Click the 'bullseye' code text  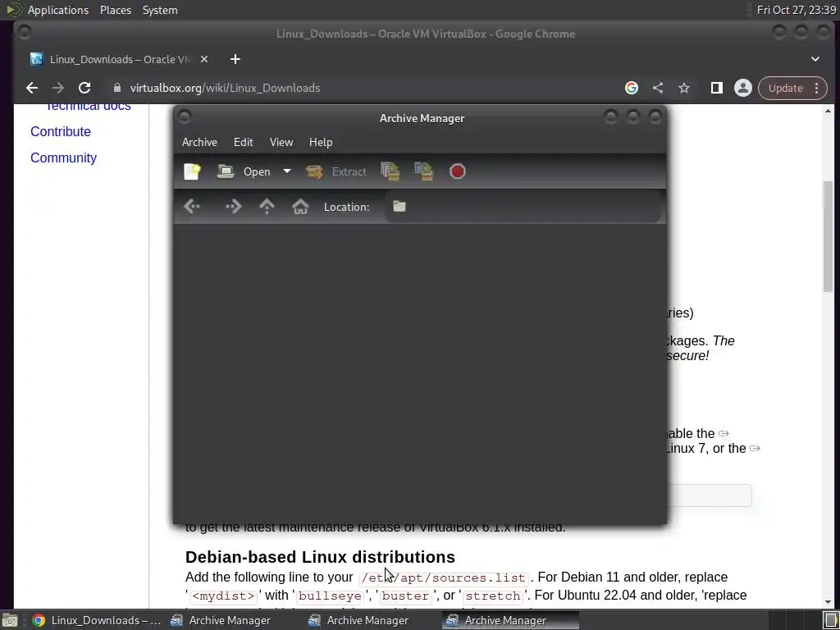pos(330,596)
